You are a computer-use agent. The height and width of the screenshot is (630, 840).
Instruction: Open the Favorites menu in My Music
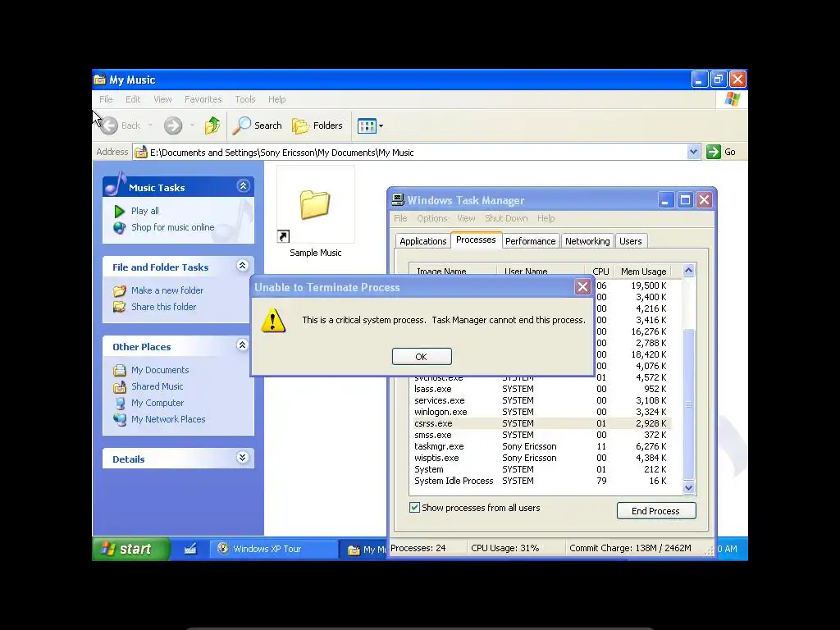tap(203, 99)
